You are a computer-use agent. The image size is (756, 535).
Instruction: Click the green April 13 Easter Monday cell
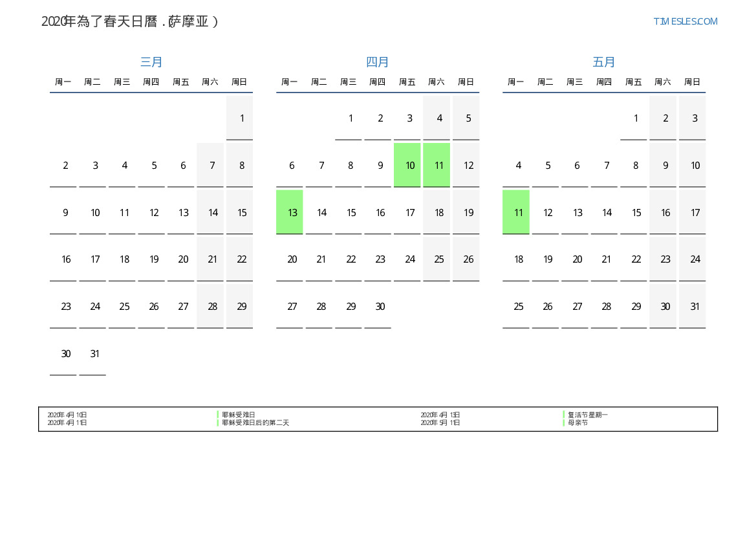pos(289,212)
